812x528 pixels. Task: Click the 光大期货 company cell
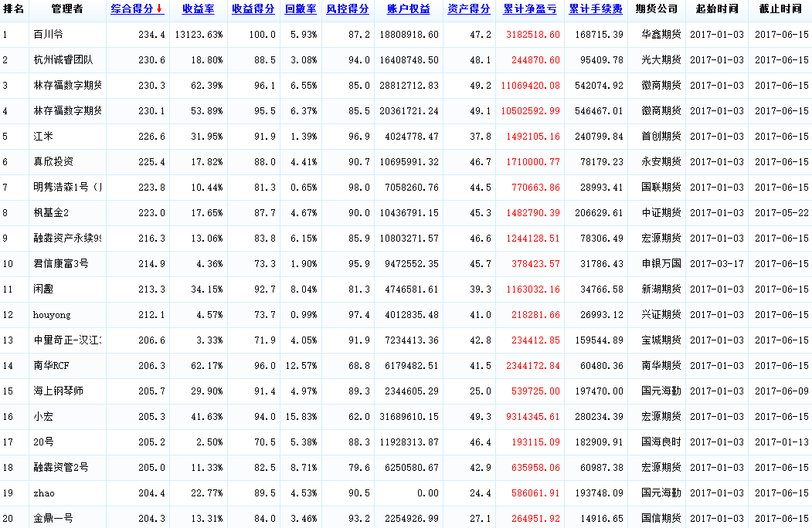(661, 59)
